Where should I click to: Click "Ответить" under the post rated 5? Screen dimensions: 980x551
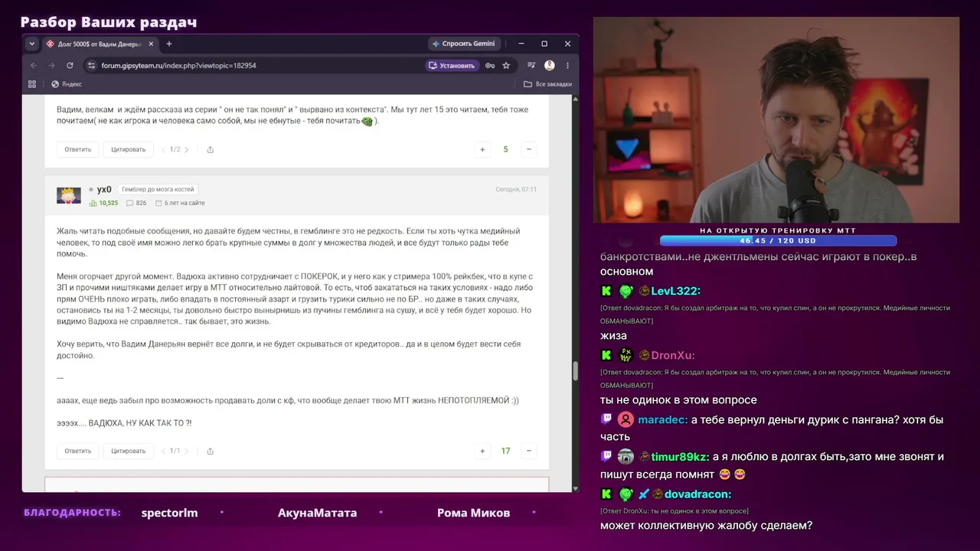[77, 149]
